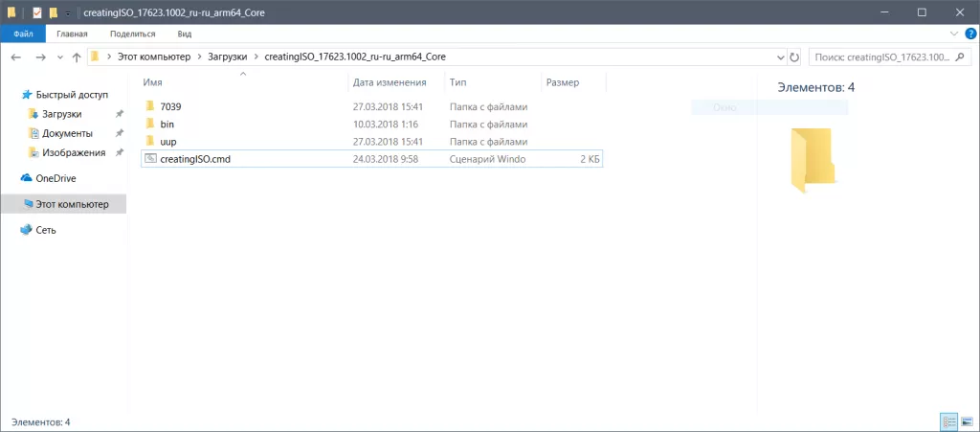980x432 pixels.
Task: Select the creatingISO.cmd file
Action: (372, 159)
